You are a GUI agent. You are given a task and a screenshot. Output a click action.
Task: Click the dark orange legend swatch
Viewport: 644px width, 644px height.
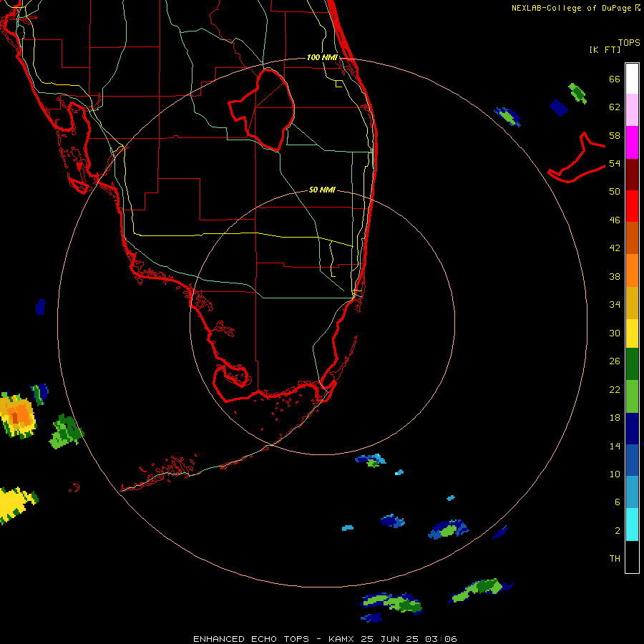click(632, 238)
